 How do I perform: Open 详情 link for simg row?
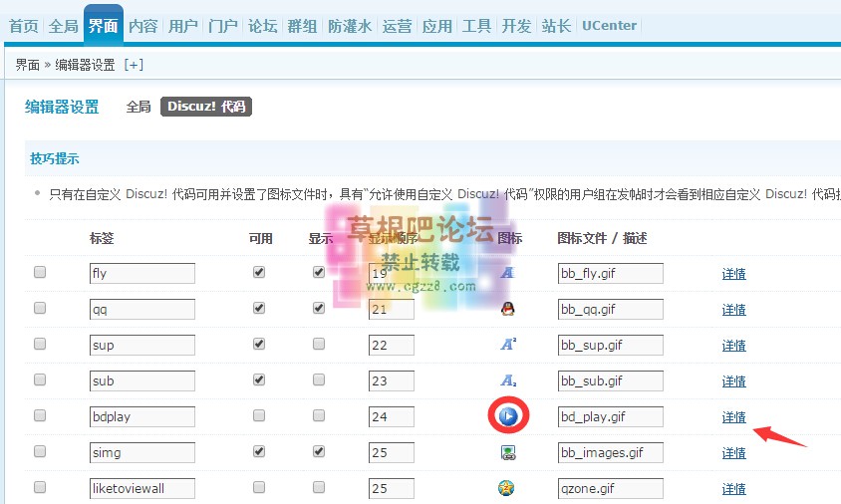733,453
